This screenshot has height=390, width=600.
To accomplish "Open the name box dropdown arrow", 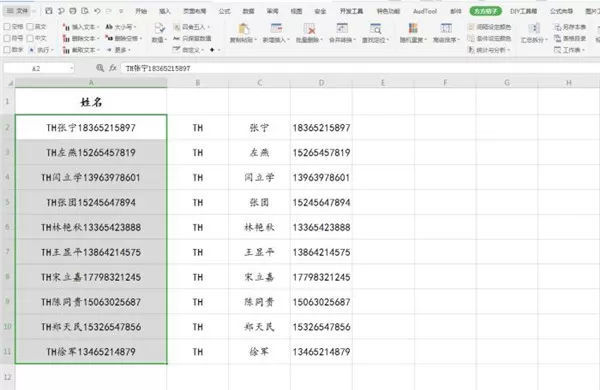I will click(72, 69).
